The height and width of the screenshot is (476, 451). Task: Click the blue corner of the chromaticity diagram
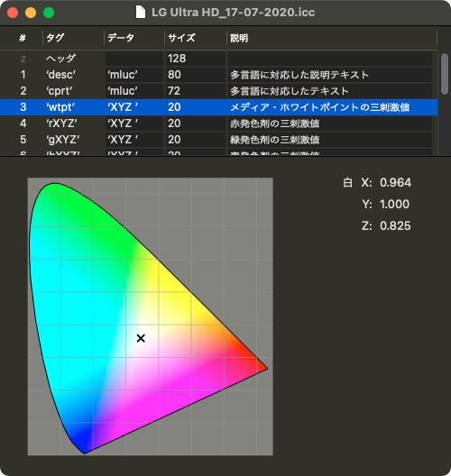[83, 439]
